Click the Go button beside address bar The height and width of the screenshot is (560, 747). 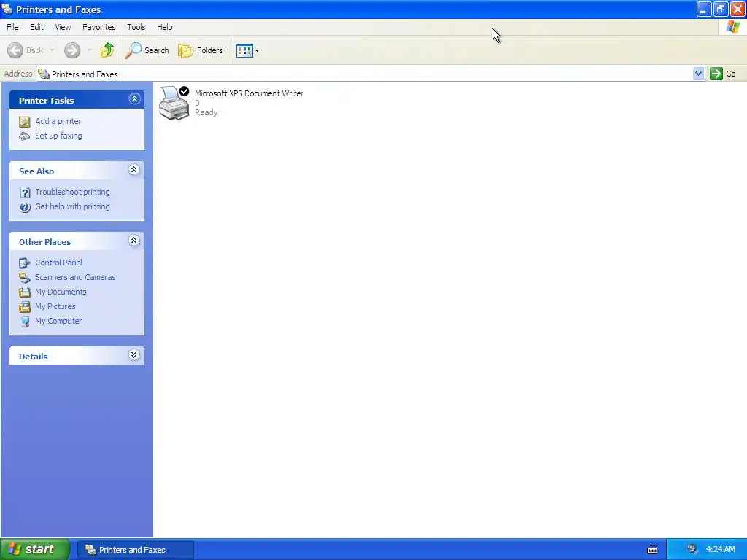coord(723,74)
